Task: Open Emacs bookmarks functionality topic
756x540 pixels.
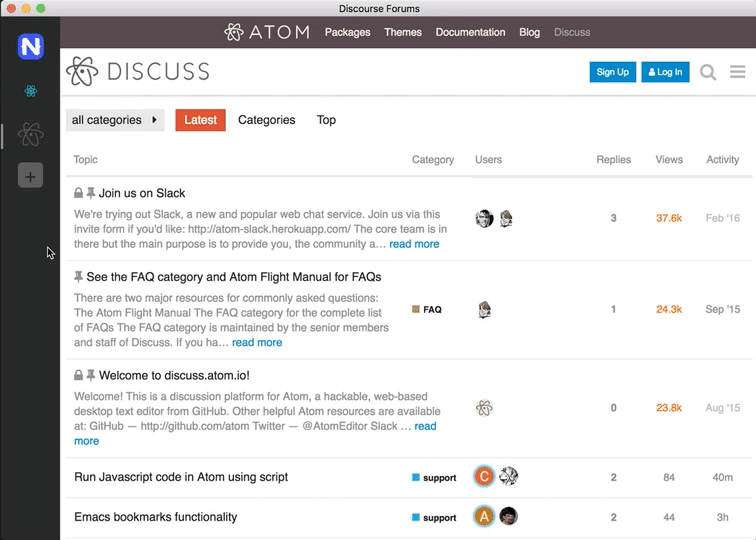Action: [x=155, y=517]
